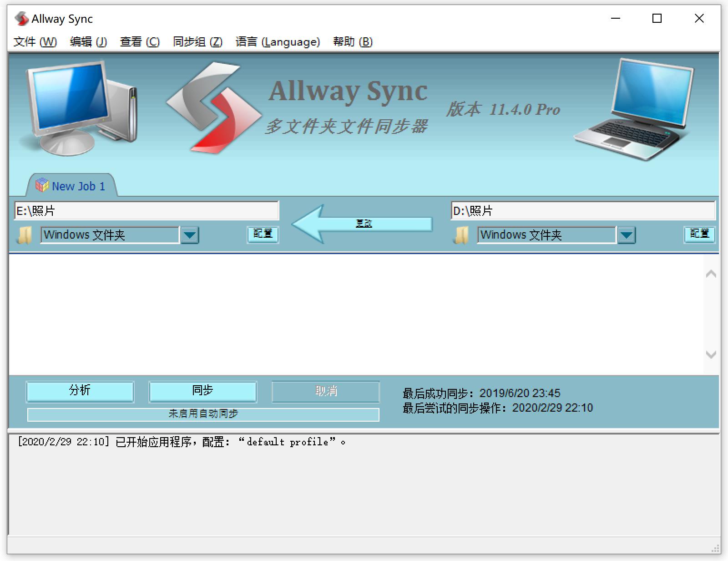Click the 取消 button
The width and height of the screenshot is (728, 561).
[x=326, y=392]
